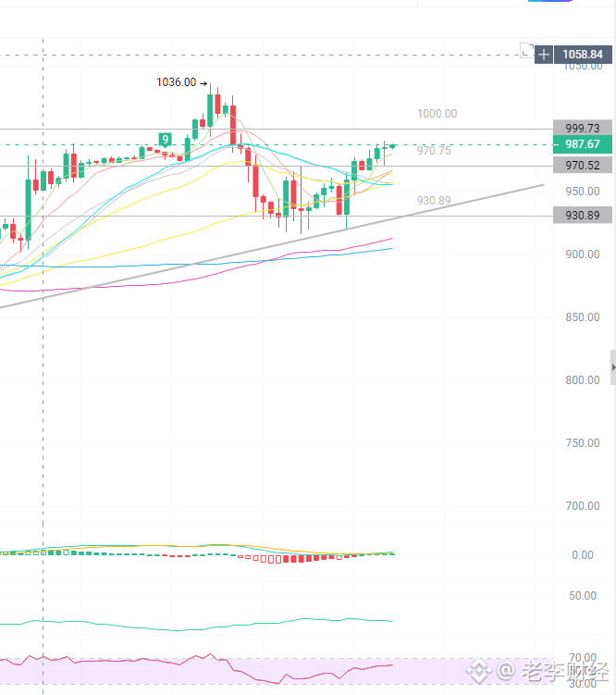Click the 950.00 axis tick label
The image size is (616, 695).
tap(583, 192)
